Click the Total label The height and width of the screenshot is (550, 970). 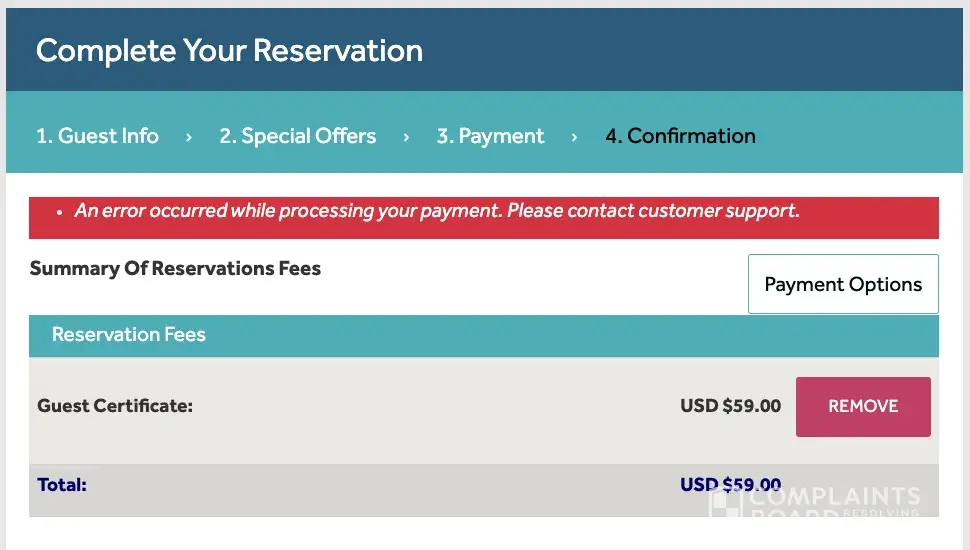[62, 485]
